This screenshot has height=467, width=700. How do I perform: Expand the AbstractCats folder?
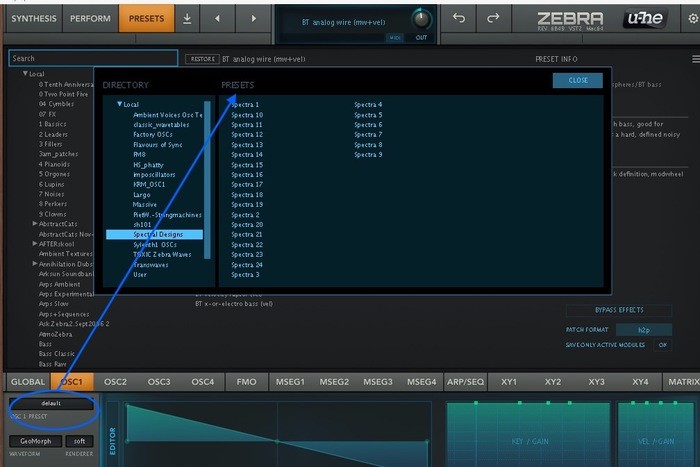[35, 224]
